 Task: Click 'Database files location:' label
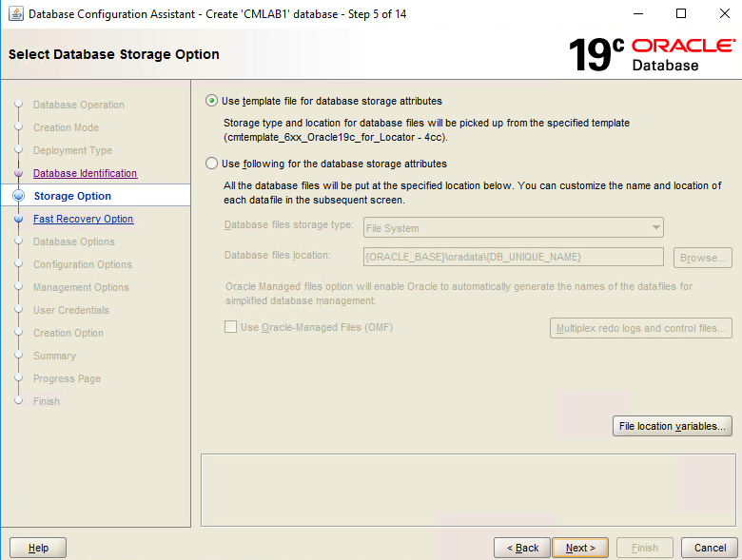(278, 255)
